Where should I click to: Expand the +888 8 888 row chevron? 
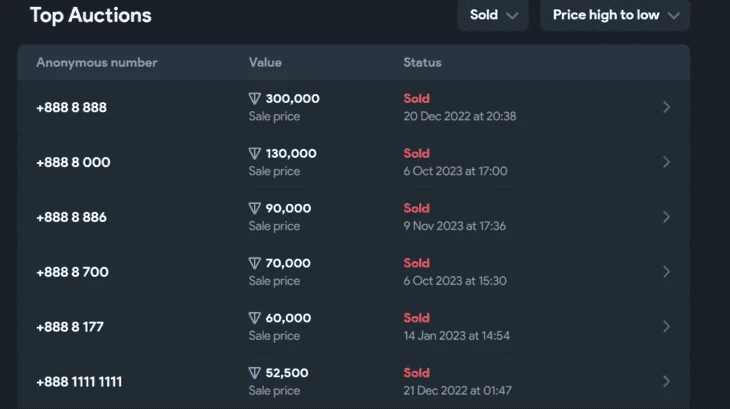tap(666, 107)
